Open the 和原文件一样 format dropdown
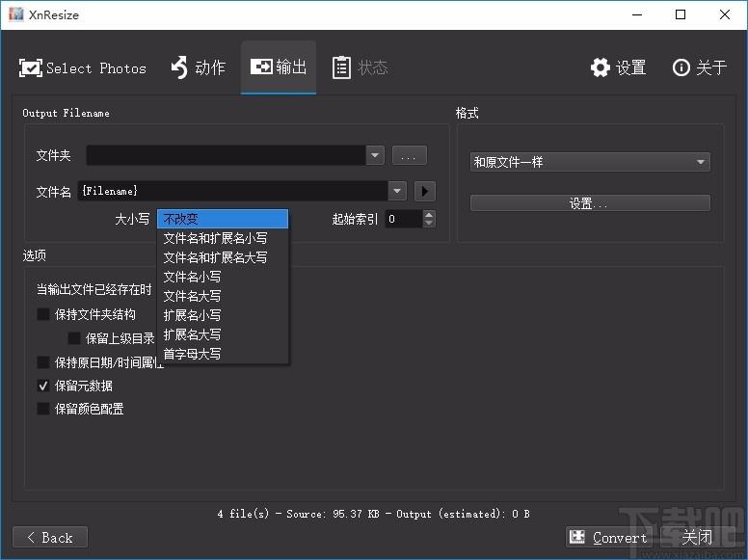 click(590, 162)
